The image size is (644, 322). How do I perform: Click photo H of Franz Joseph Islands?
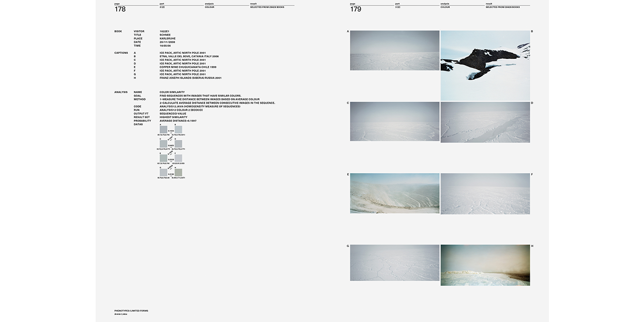tap(485, 265)
